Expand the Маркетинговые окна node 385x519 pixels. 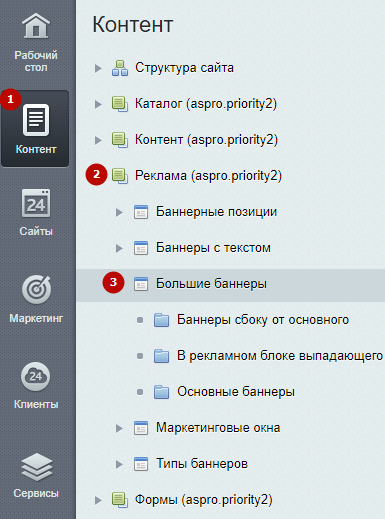[x=119, y=428]
